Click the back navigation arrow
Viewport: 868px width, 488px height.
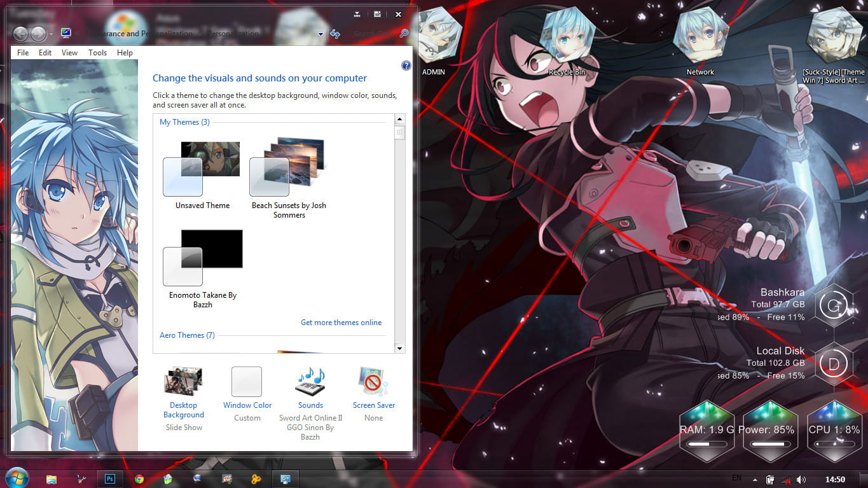click(x=20, y=34)
